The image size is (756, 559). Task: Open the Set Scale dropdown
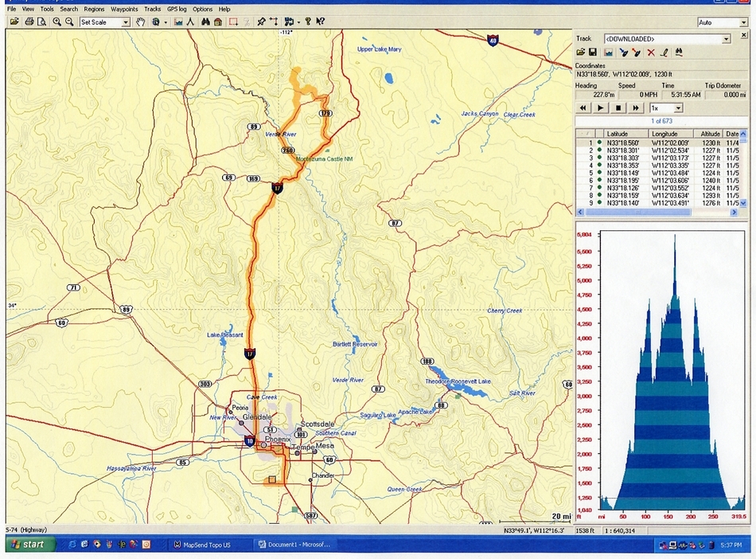(x=126, y=22)
